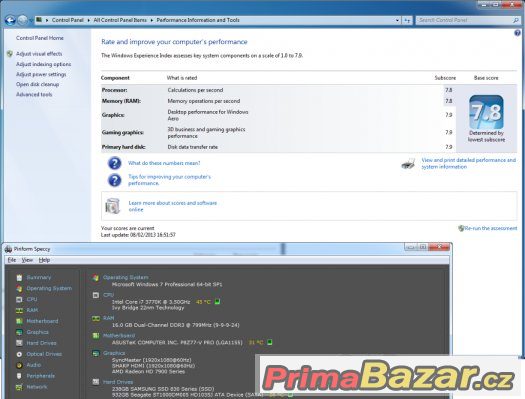Select Motherboard in Speccy sidebar
The height and width of the screenshot is (399, 525).
[42, 321]
